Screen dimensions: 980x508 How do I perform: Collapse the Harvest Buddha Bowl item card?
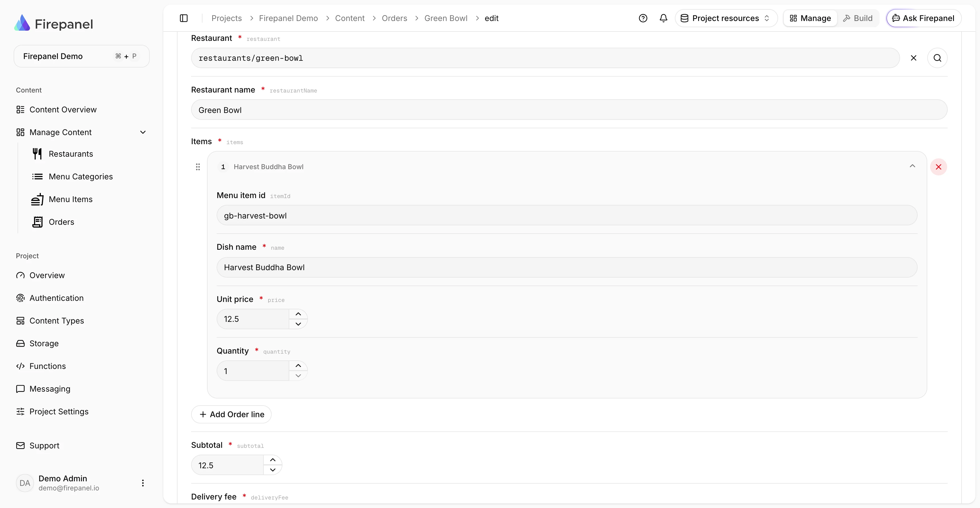point(912,166)
